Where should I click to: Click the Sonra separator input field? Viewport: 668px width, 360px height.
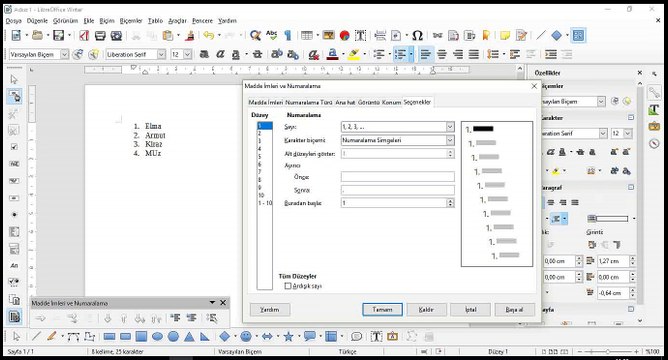pos(397,190)
